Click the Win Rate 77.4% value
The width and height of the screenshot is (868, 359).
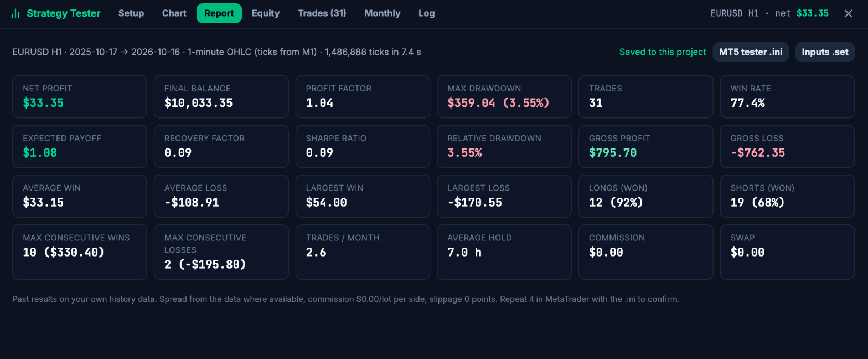pos(747,103)
